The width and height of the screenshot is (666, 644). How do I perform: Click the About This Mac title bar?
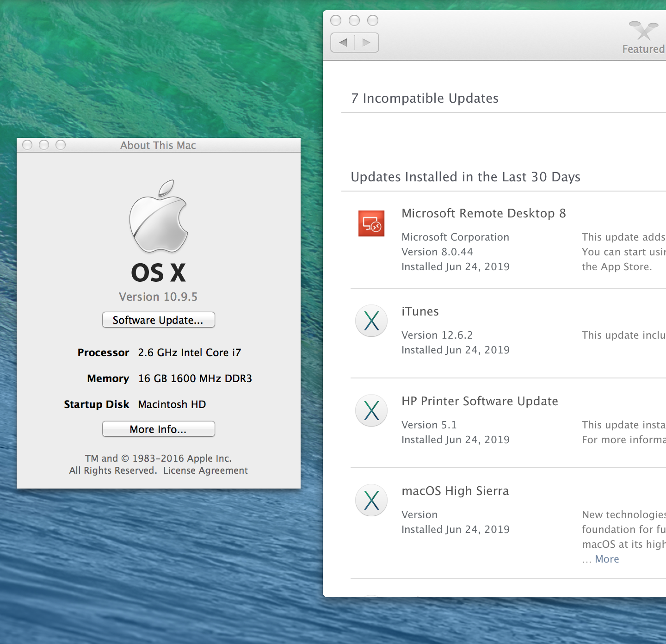158,145
